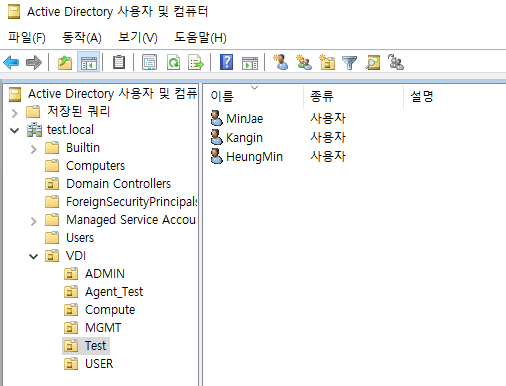
Task: Sort by the 이름 column header
Action: click(x=253, y=96)
